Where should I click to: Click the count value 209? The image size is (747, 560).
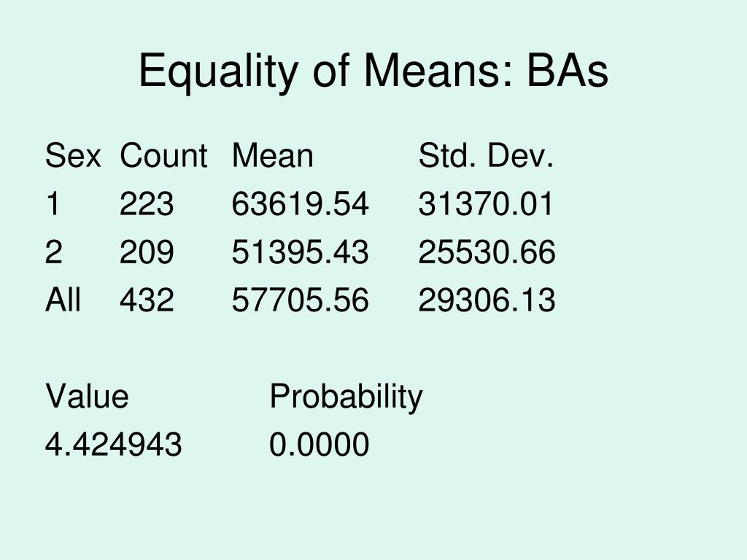coord(147,252)
